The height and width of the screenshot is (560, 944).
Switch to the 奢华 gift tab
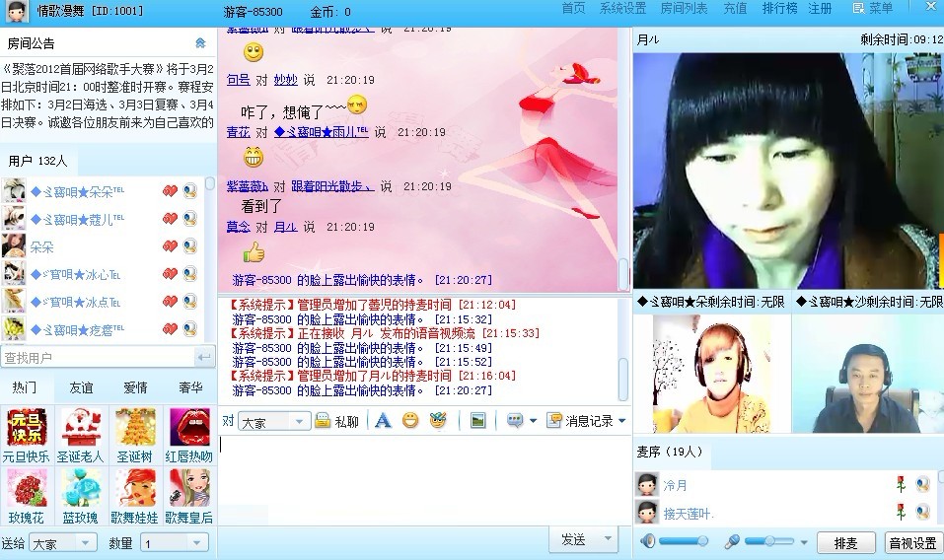[x=190, y=388]
